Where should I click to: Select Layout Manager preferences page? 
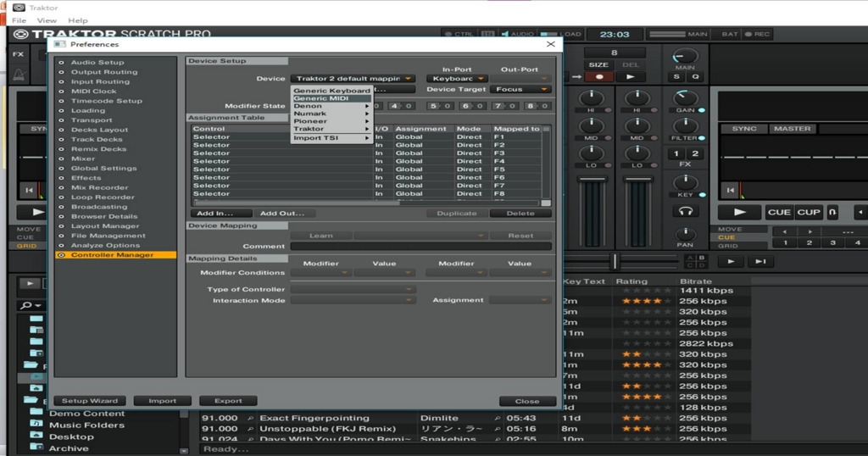tap(105, 225)
